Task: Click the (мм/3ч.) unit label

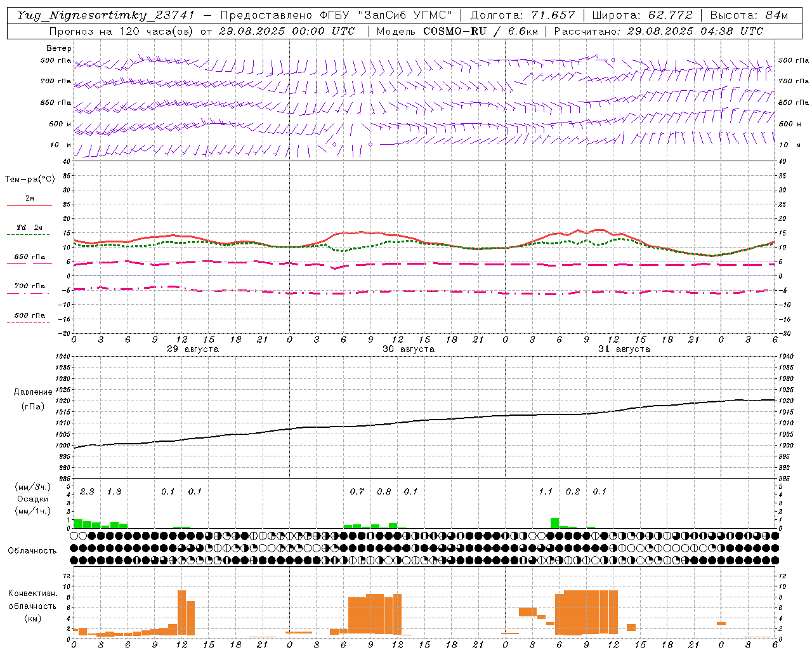Action: pyautogui.click(x=33, y=487)
